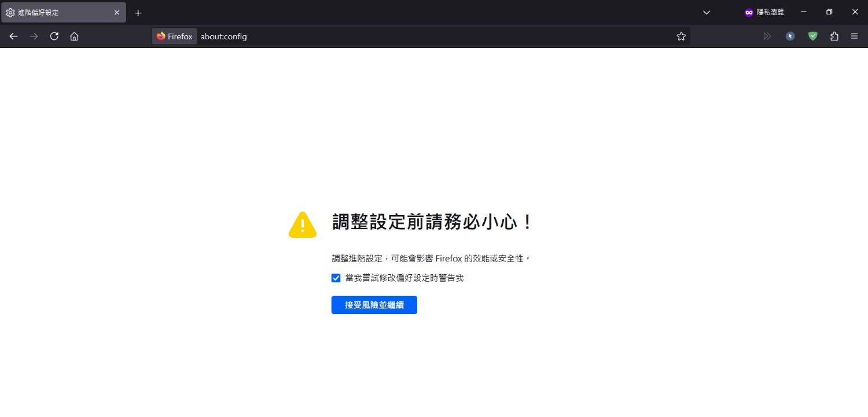Open the shield extension icon in toolbar
868x417 pixels.
(x=813, y=36)
